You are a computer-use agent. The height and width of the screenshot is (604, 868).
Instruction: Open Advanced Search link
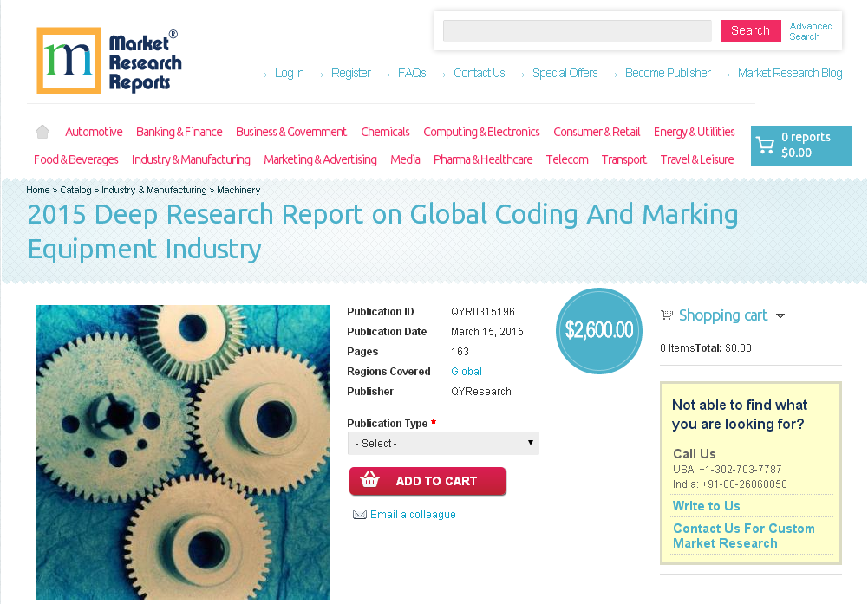point(811,31)
